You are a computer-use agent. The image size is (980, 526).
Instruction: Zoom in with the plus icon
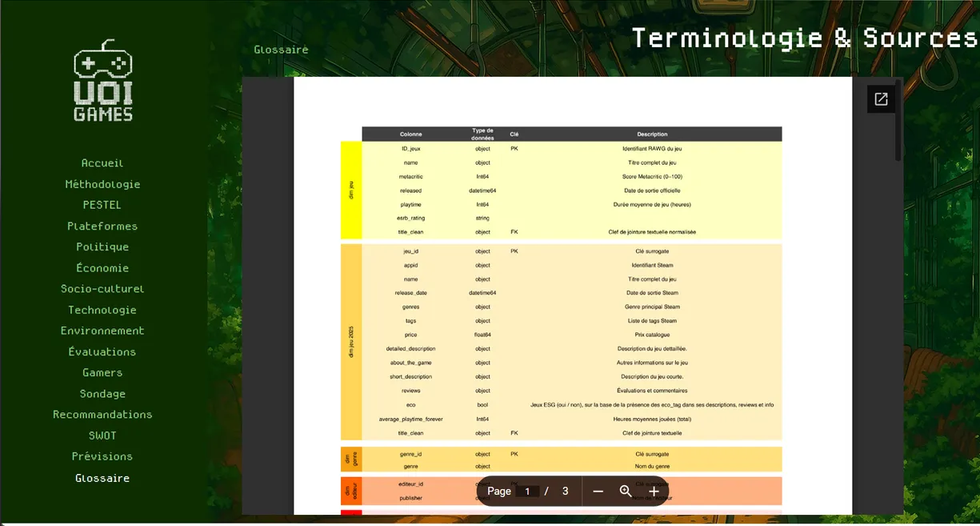(x=654, y=491)
